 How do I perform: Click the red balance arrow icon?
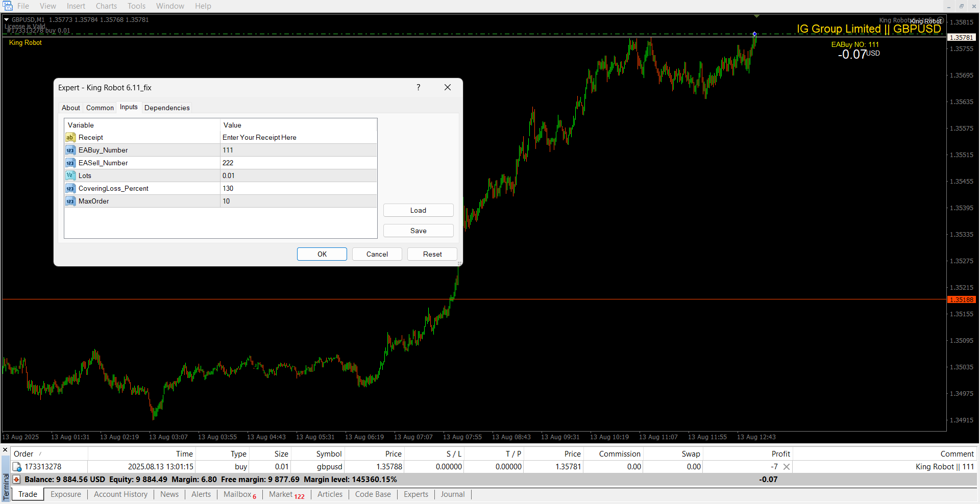[x=17, y=480]
